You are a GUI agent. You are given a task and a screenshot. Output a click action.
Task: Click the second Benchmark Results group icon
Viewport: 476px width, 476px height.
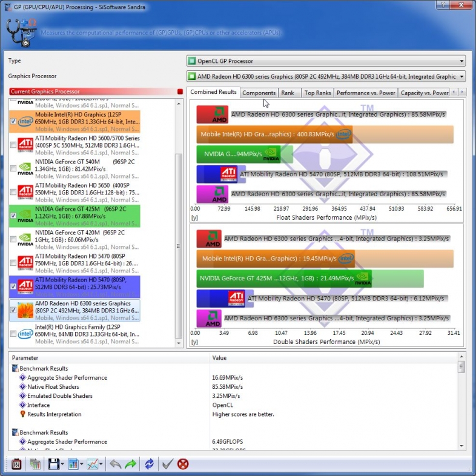pyautogui.click(x=15, y=432)
